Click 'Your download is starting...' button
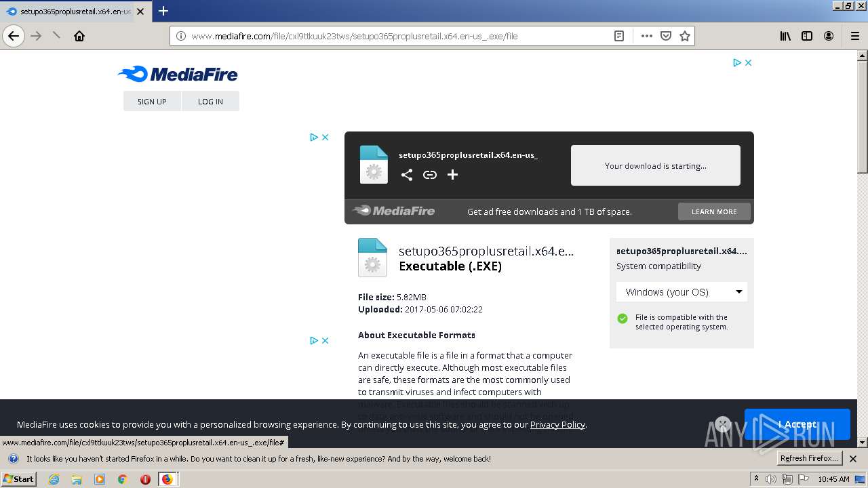This screenshot has width=868, height=488. pos(656,165)
